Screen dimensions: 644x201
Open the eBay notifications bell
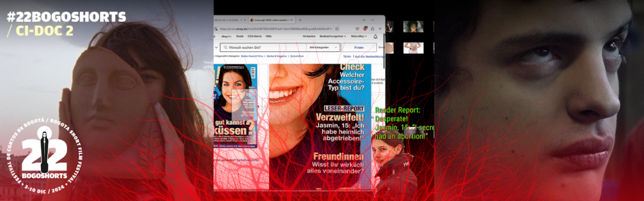coord(375,37)
